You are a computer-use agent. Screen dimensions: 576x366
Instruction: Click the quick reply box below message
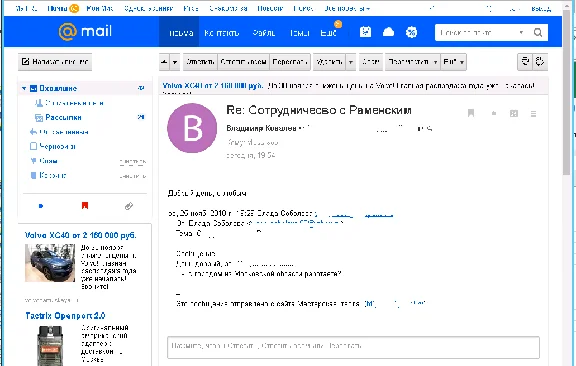coord(353,347)
